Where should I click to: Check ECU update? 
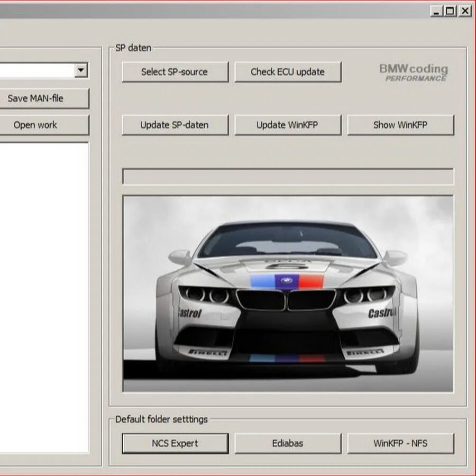tap(288, 72)
